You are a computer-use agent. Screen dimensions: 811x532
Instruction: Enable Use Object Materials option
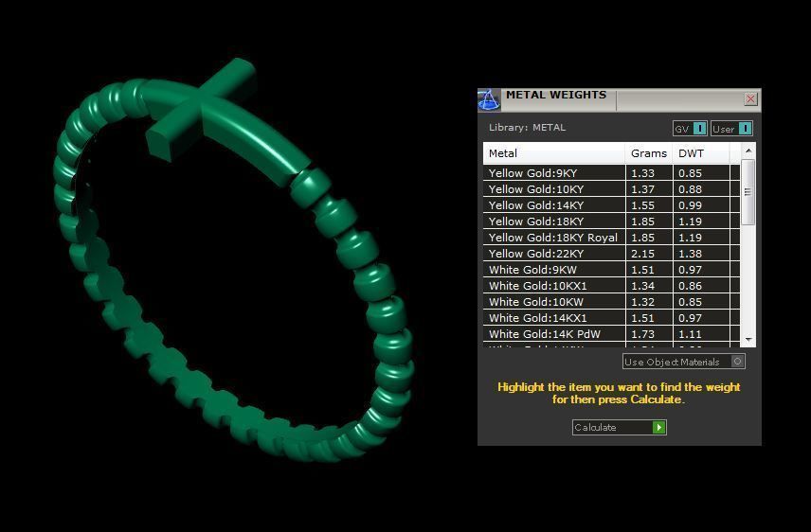tap(684, 362)
